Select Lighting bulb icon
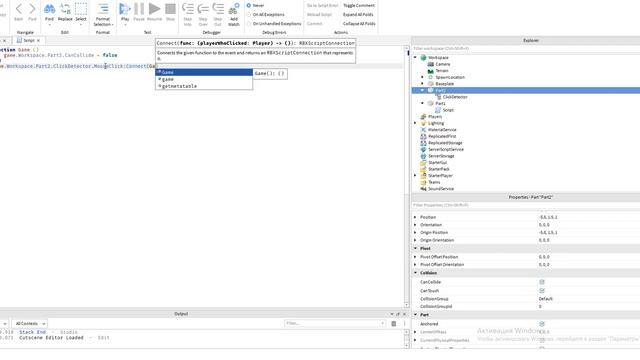Screen dimensions: 640x360 click(423, 123)
